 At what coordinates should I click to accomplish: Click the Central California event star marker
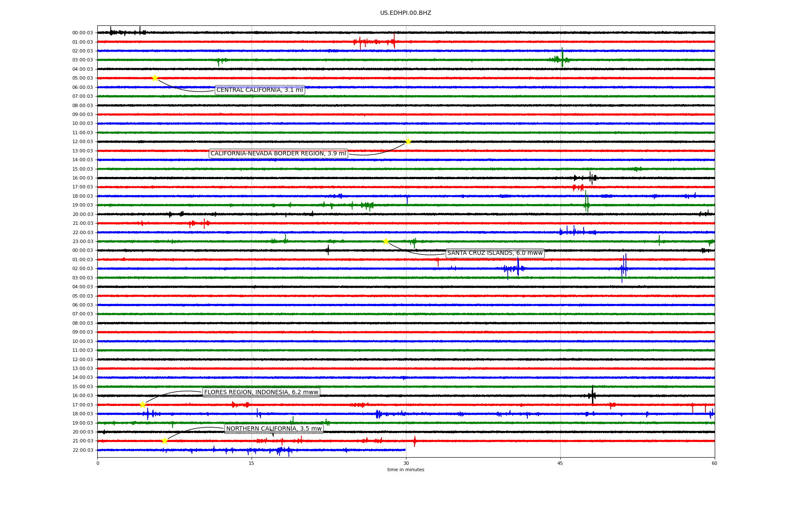click(x=155, y=78)
